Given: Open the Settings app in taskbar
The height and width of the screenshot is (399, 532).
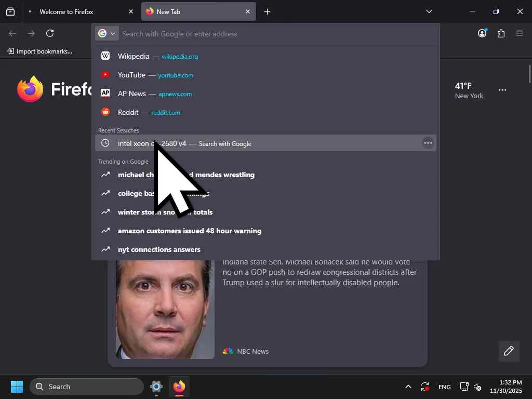Looking at the screenshot, I should click(x=156, y=387).
